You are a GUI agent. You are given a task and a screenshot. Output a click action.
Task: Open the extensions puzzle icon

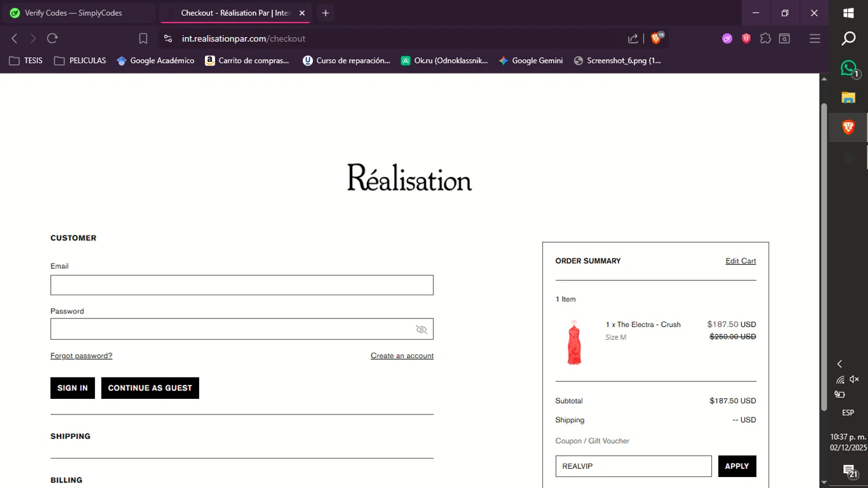coord(766,39)
